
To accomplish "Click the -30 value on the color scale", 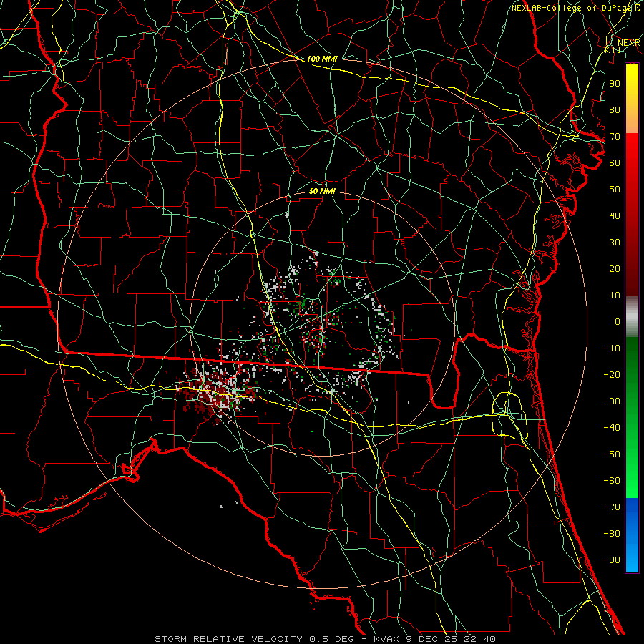I will [x=612, y=401].
